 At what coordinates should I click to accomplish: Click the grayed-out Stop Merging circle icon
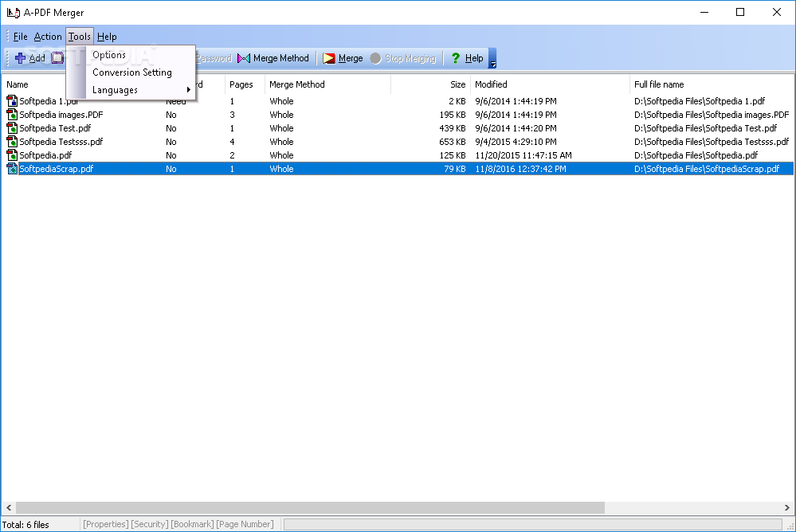click(375, 58)
